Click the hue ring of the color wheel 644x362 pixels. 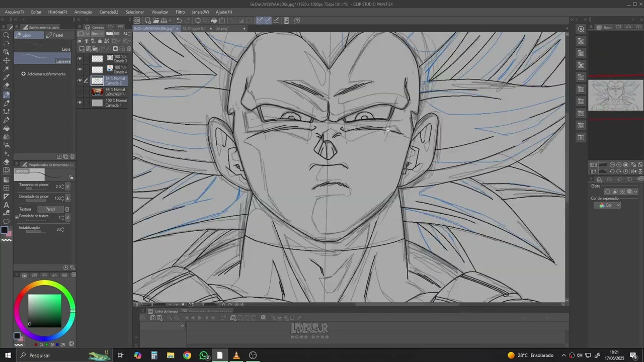(44, 284)
